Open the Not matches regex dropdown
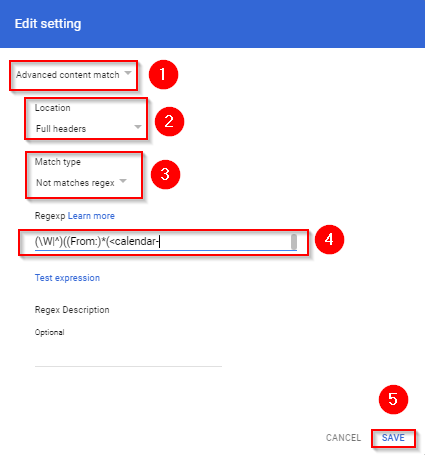This screenshot has width=425, height=455. tap(81, 182)
